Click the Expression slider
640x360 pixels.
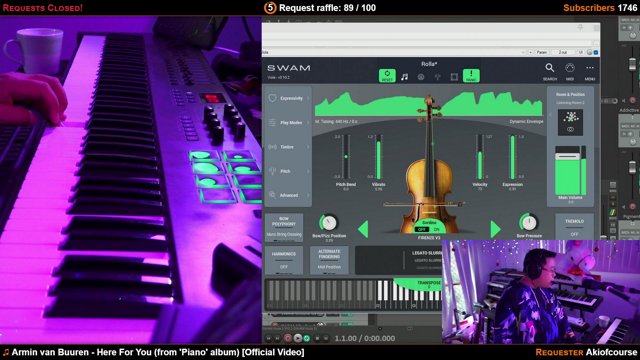513,157
